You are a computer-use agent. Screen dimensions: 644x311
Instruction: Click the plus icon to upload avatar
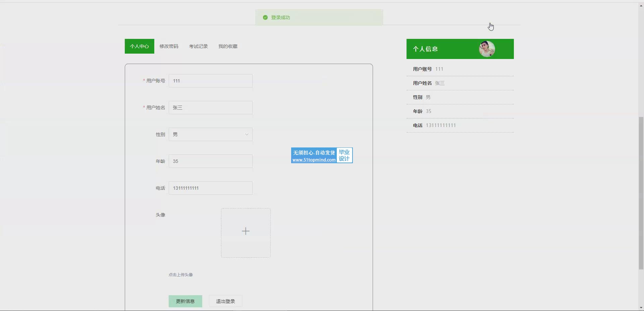tap(246, 231)
